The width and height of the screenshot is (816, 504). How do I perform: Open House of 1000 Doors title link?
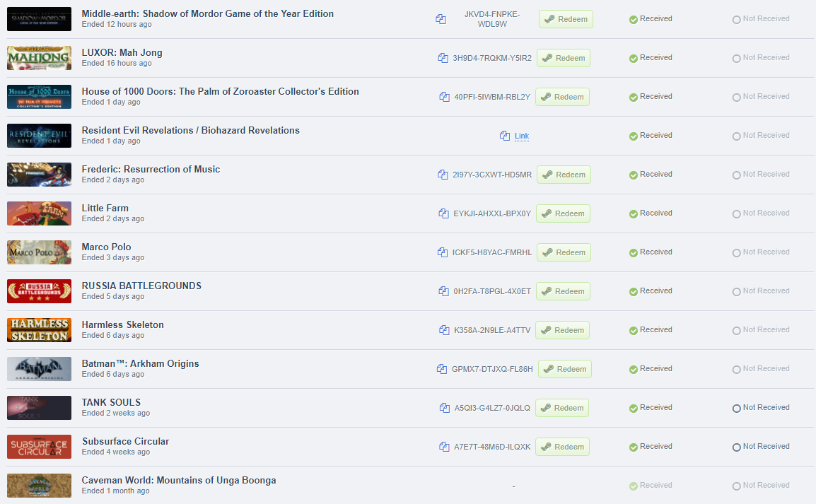pyautogui.click(x=220, y=92)
